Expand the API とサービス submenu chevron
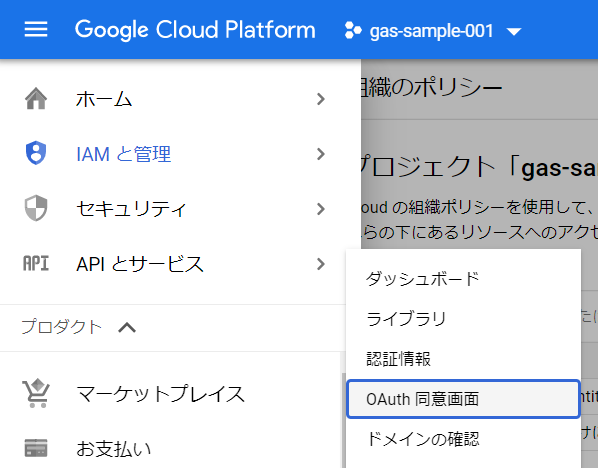 321,264
